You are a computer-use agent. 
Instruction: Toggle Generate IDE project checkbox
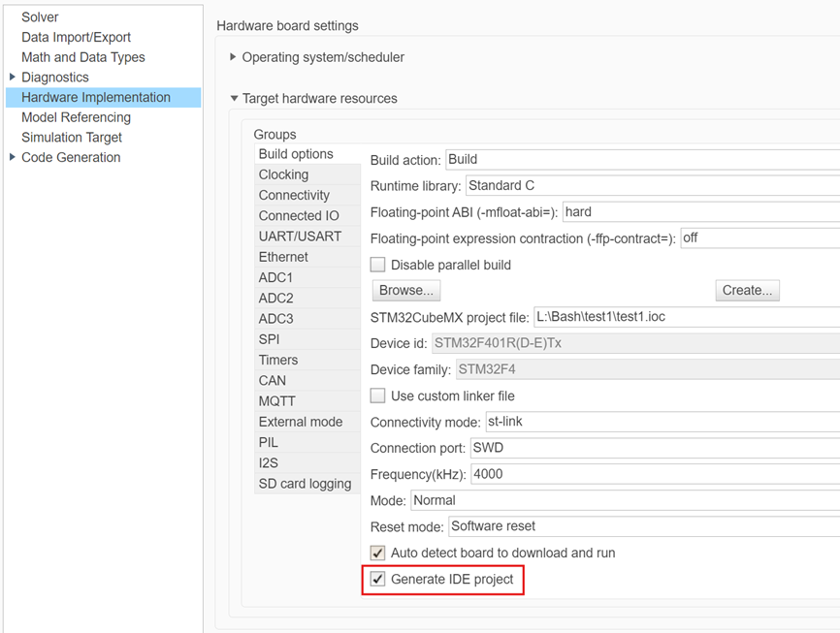pos(378,580)
